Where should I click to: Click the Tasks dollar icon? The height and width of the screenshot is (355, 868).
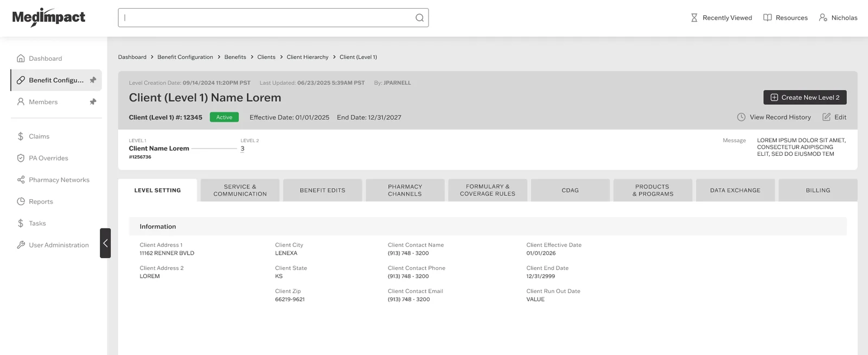click(x=21, y=223)
